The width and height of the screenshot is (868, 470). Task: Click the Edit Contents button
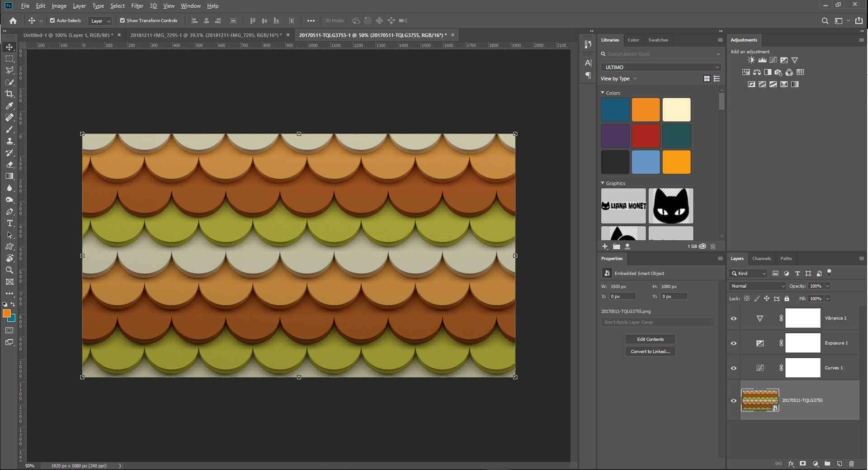tap(650, 339)
